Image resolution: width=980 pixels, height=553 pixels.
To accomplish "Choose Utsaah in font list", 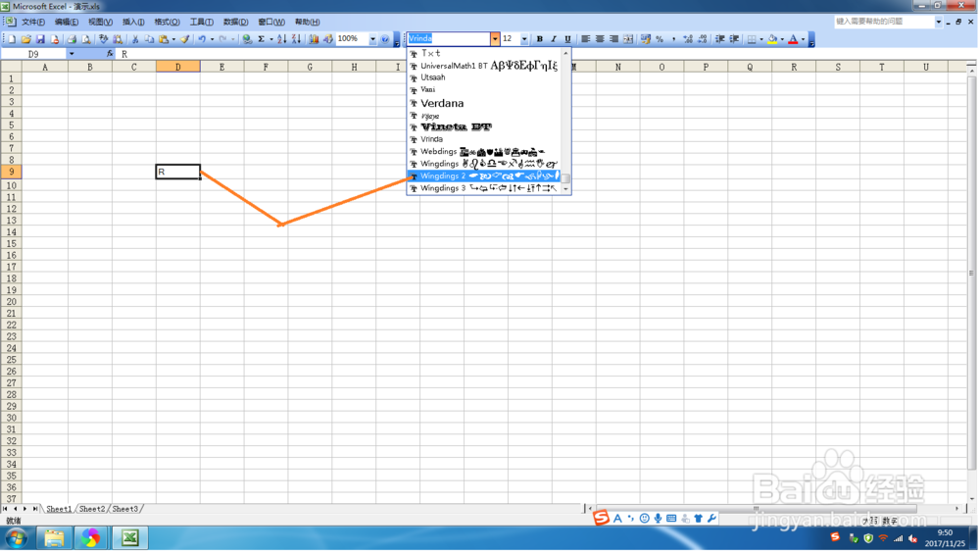I will tap(484, 77).
